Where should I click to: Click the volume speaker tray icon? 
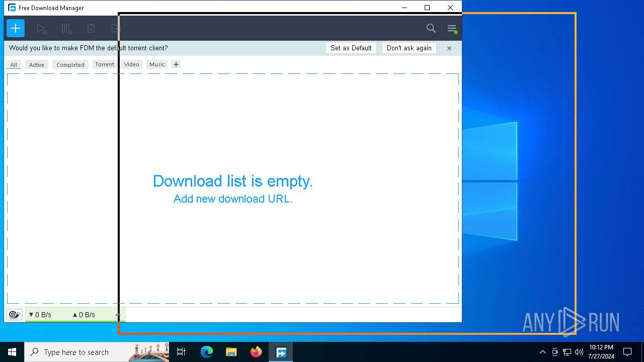(579, 352)
